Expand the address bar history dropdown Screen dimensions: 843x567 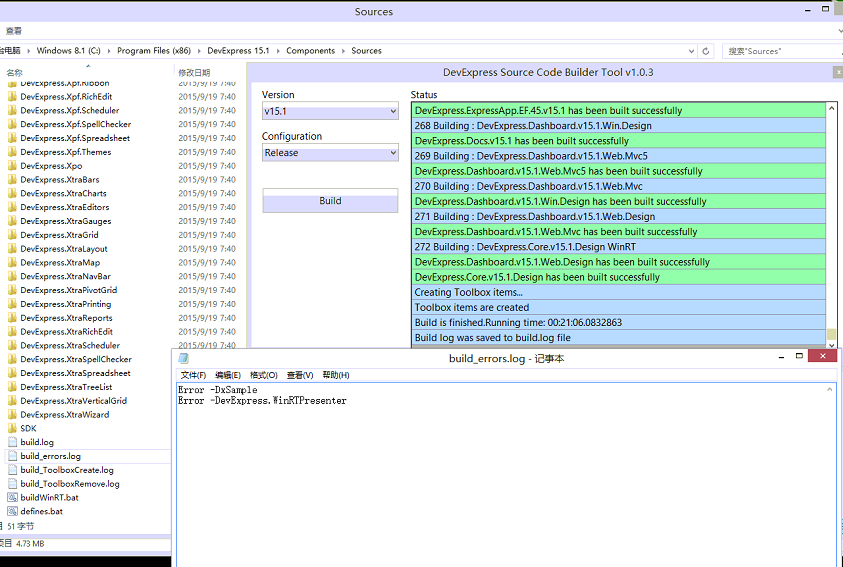(x=691, y=51)
